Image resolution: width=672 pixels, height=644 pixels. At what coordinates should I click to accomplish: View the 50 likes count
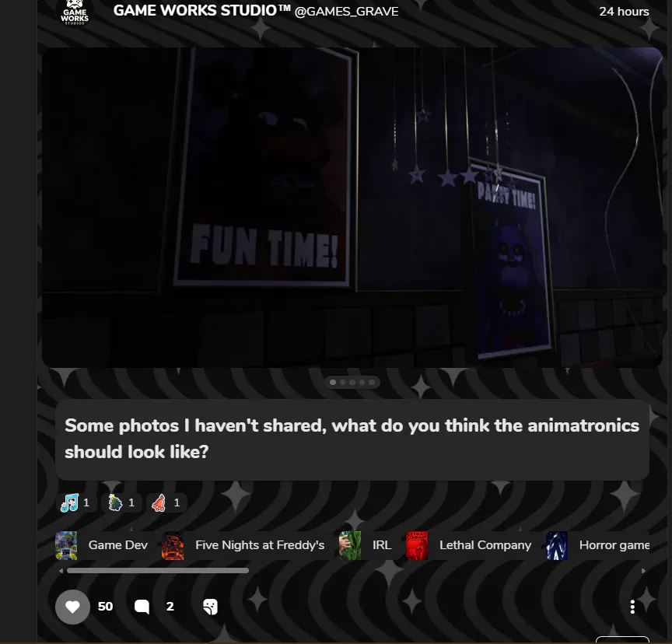click(x=105, y=607)
